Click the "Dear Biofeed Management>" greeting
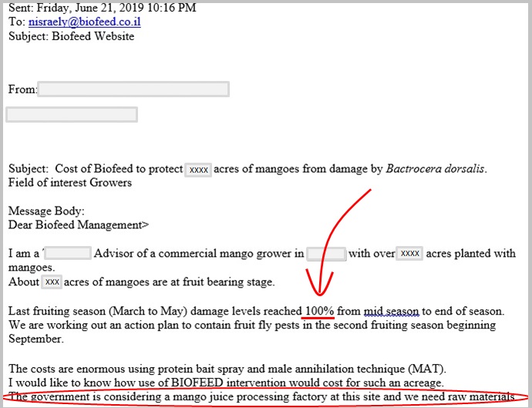The image size is (532, 408). tap(78, 225)
